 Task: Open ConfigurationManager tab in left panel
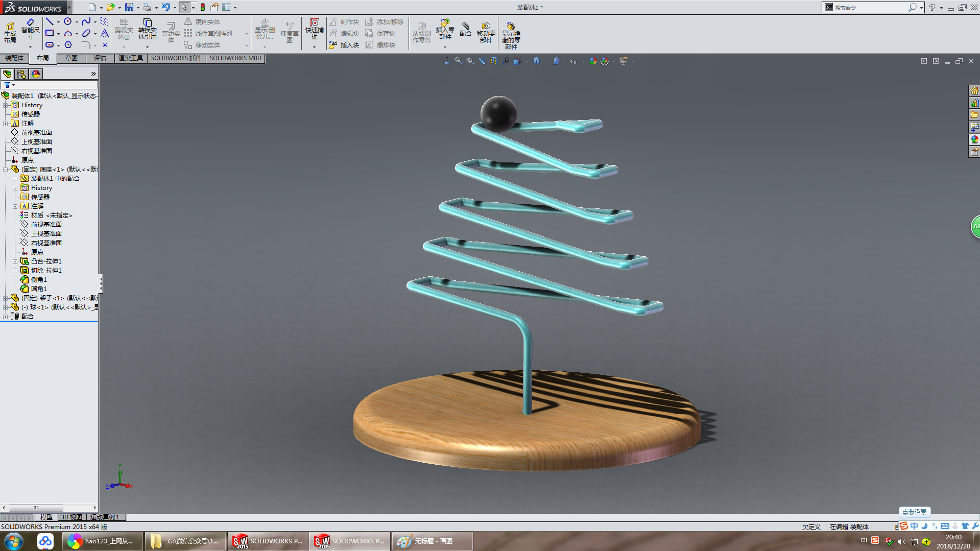(x=21, y=74)
